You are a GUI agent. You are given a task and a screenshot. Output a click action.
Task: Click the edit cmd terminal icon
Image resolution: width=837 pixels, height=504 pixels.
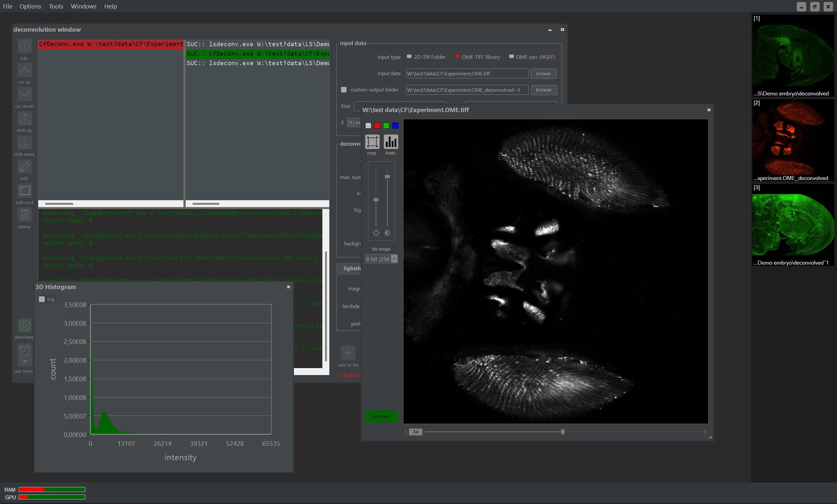(25, 191)
